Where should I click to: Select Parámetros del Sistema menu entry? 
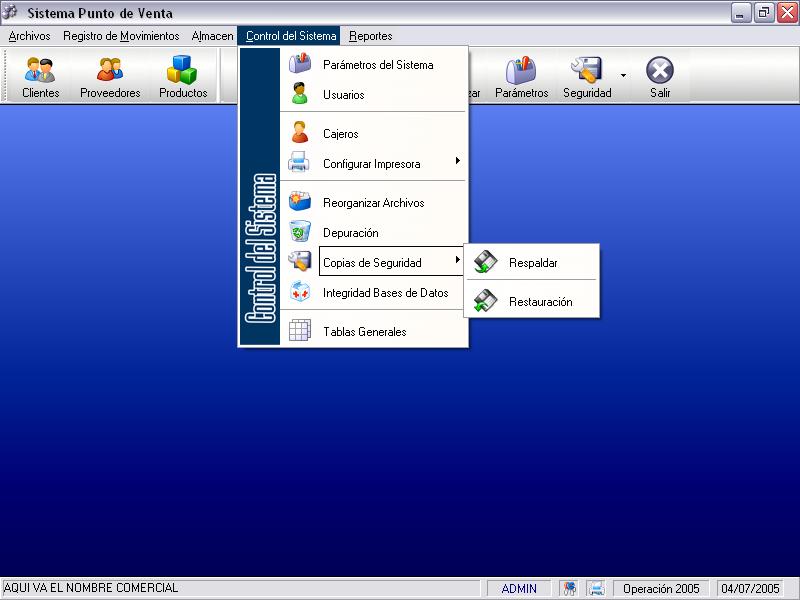[x=377, y=65]
